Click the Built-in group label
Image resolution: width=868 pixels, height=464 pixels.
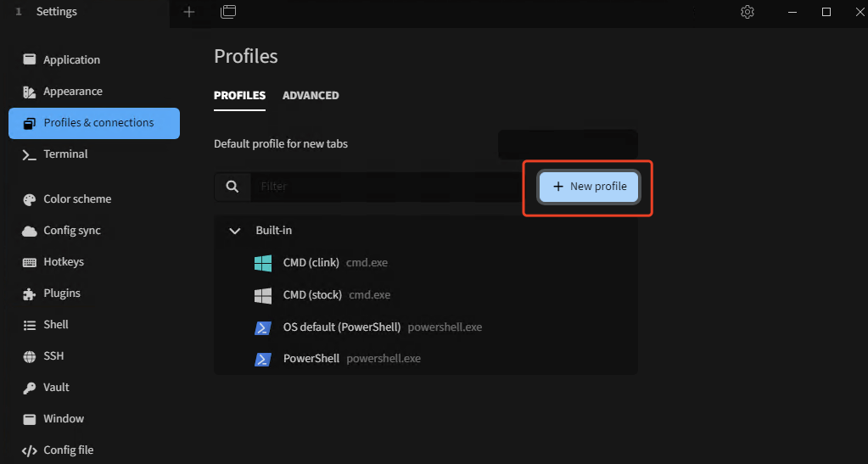click(273, 231)
